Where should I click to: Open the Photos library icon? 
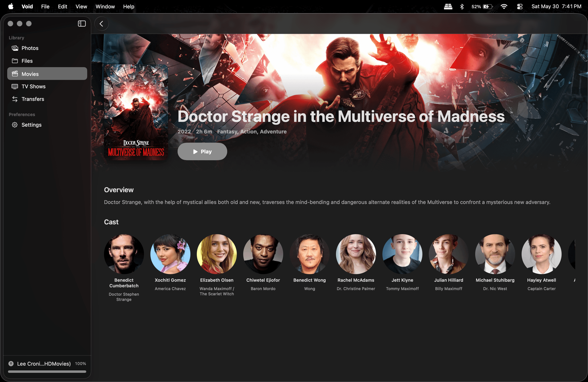15,48
